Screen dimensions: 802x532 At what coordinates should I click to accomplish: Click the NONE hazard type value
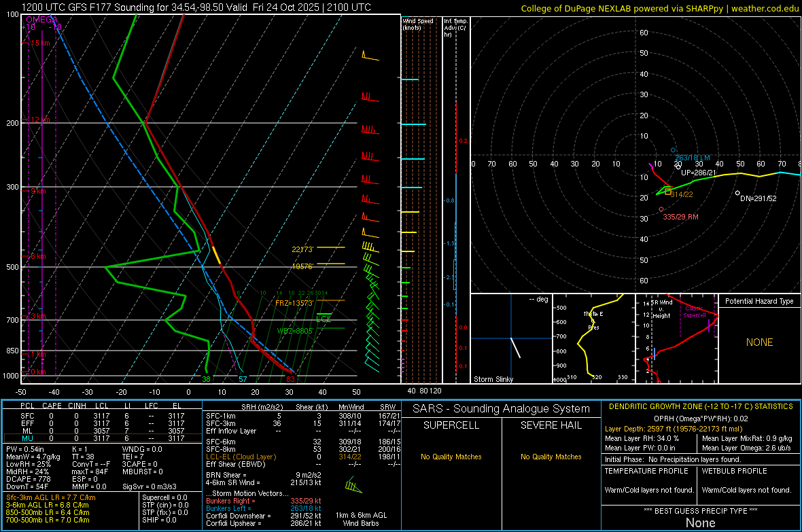pyautogui.click(x=759, y=342)
